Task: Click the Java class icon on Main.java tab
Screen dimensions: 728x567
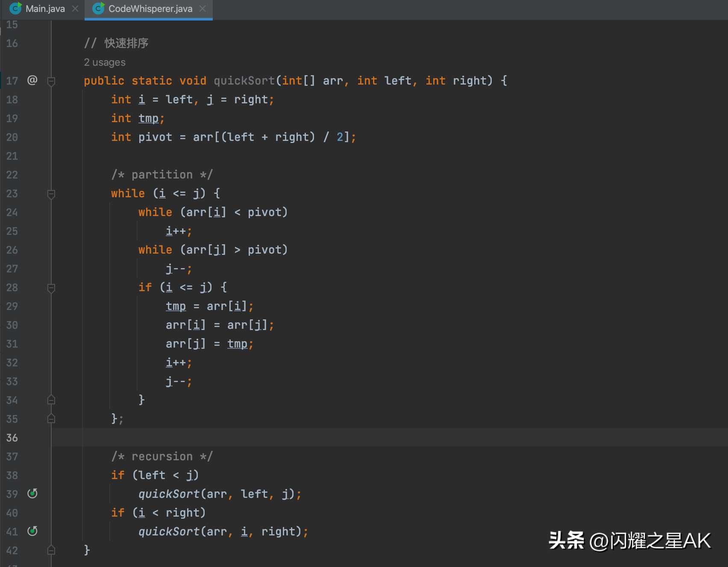Action: tap(15, 8)
